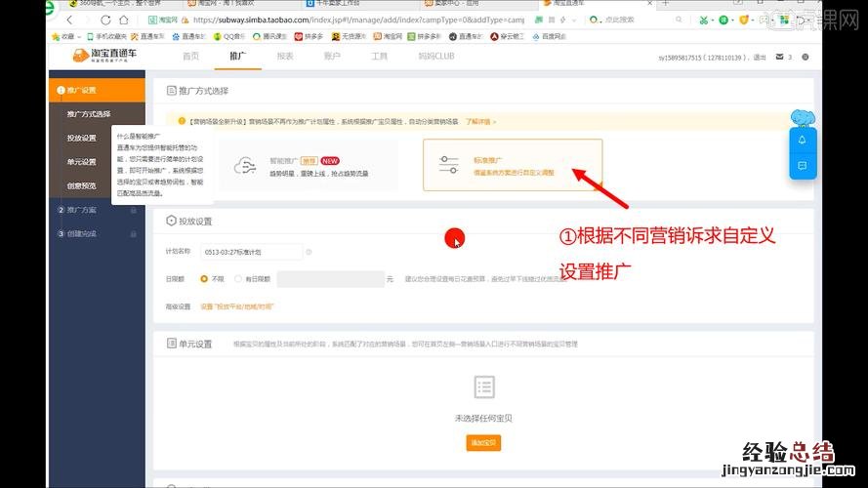Open a new browser tab with plus
Image resolution: width=868 pixels, height=488 pixels.
tap(665, 3)
